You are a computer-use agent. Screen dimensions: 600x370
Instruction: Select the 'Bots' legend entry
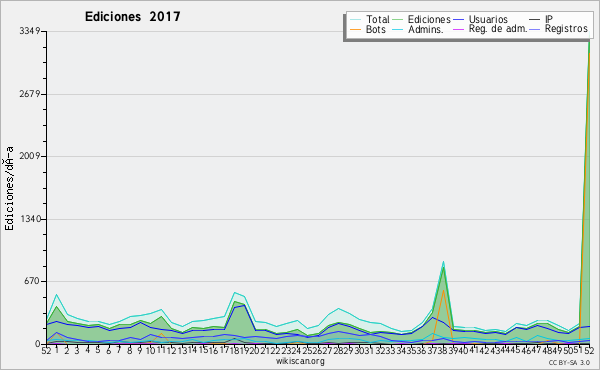(376, 29)
